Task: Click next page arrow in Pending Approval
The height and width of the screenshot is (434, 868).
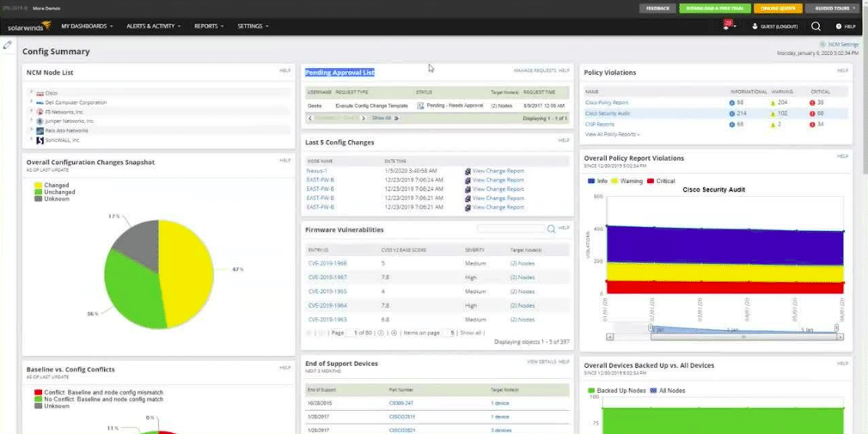Action: tap(364, 118)
